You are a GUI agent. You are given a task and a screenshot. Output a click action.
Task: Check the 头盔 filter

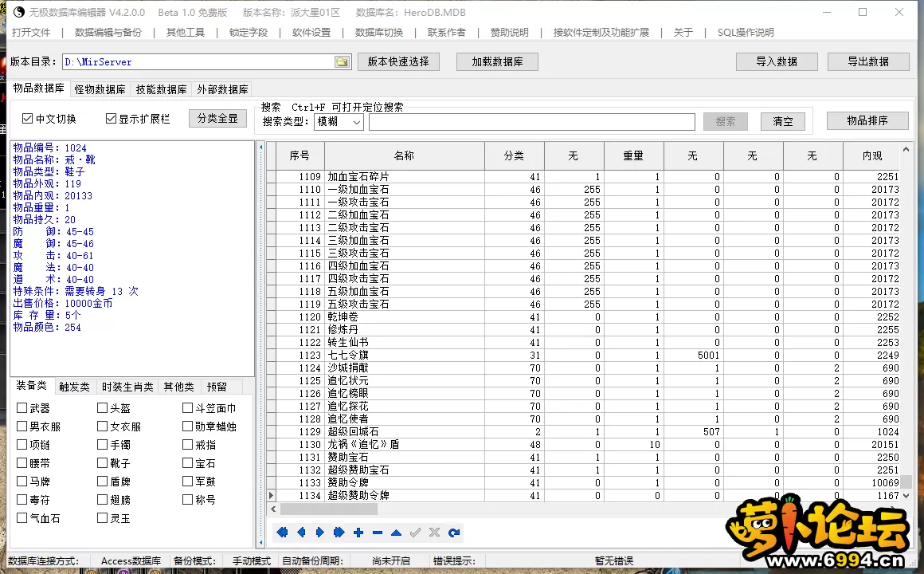point(102,407)
